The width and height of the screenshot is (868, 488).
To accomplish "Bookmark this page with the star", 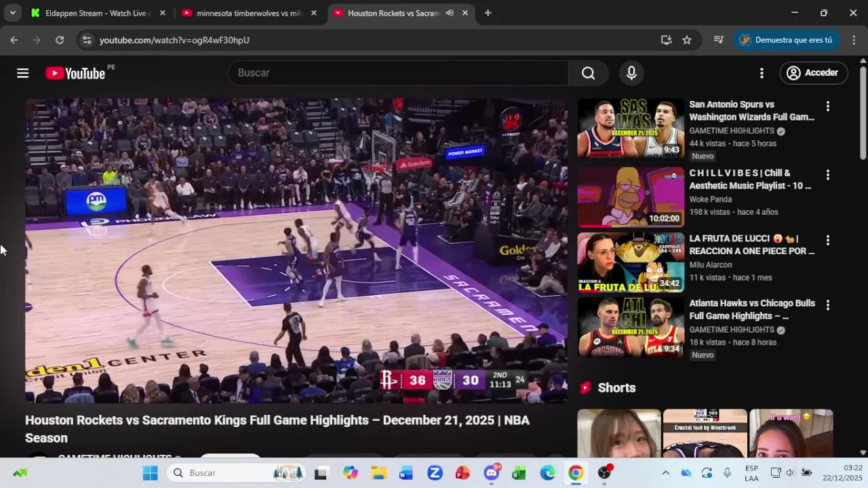I will tap(687, 40).
